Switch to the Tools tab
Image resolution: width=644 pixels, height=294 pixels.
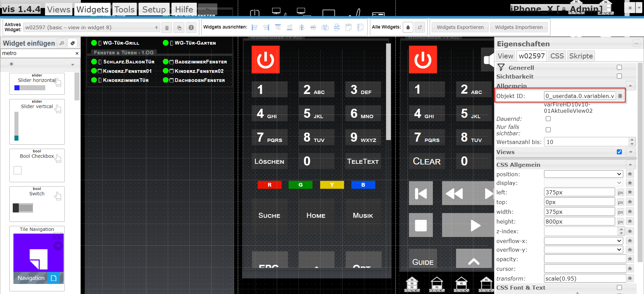click(x=124, y=9)
